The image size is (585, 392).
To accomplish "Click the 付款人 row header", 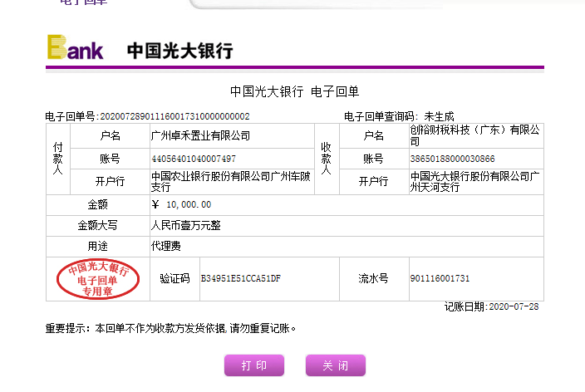I will pos(58,159).
